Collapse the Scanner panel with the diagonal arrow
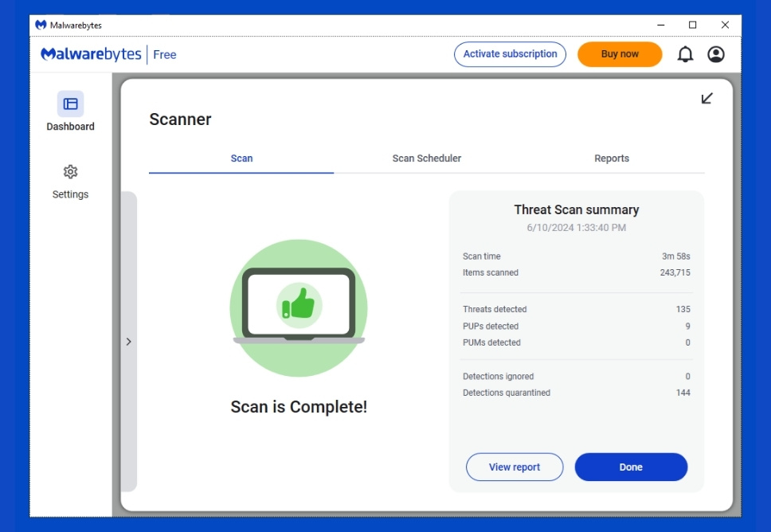Image resolution: width=771 pixels, height=532 pixels. click(x=706, y=98)
